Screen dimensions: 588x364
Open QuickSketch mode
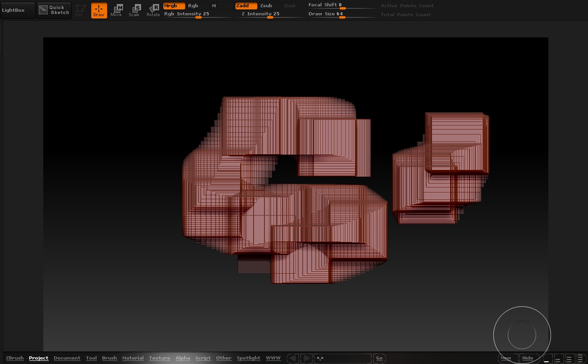tap(54, 10)
